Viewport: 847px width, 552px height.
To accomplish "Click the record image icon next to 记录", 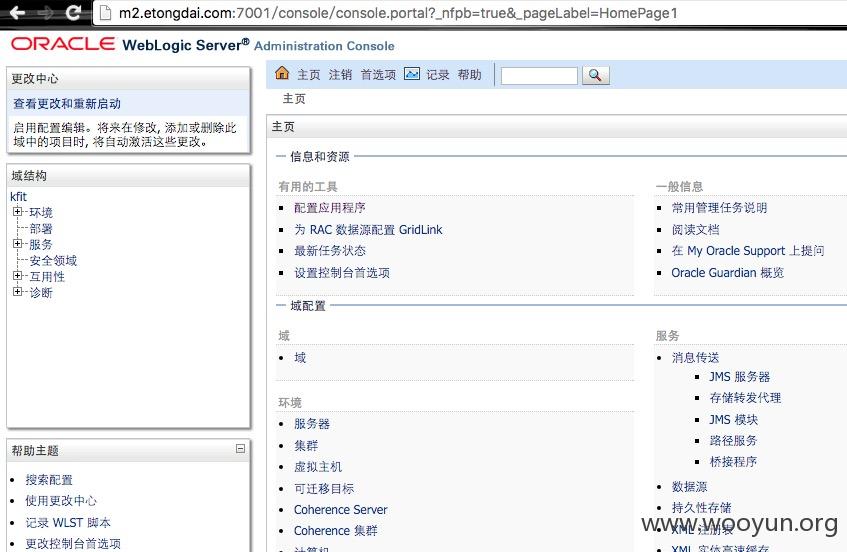I will tap(412, 74).
